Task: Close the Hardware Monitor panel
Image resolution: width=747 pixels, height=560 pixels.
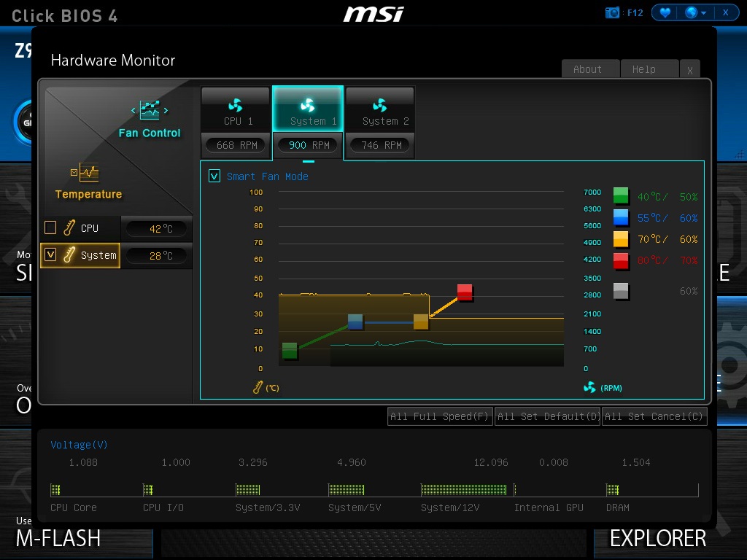Action: [690, 69]
